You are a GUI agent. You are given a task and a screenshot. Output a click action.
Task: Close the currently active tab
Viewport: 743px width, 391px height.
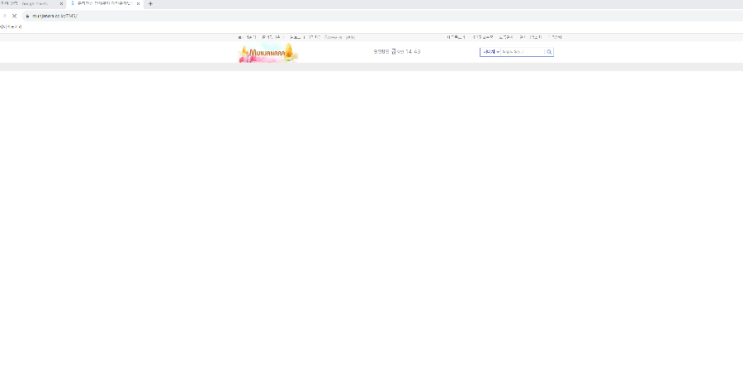tap(138, 4)
